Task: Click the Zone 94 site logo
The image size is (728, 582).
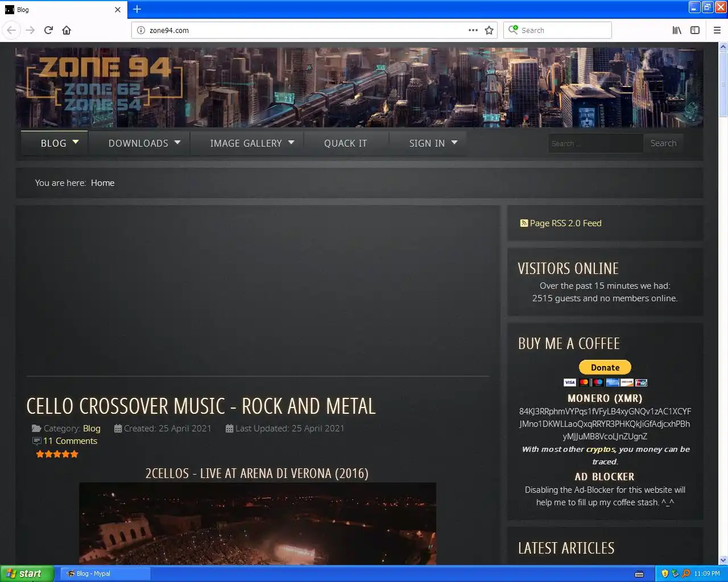Action: tap(105, 84)
